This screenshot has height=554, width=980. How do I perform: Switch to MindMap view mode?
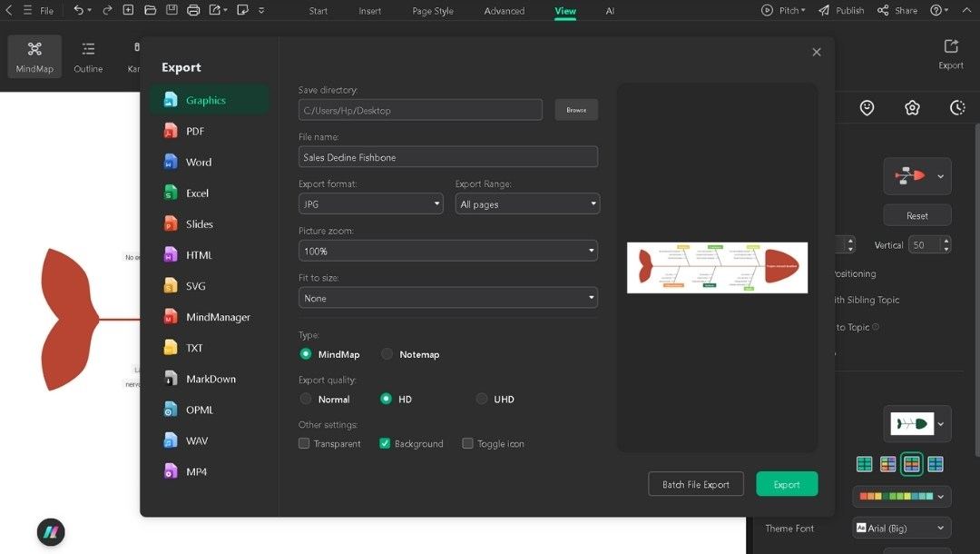34,56
